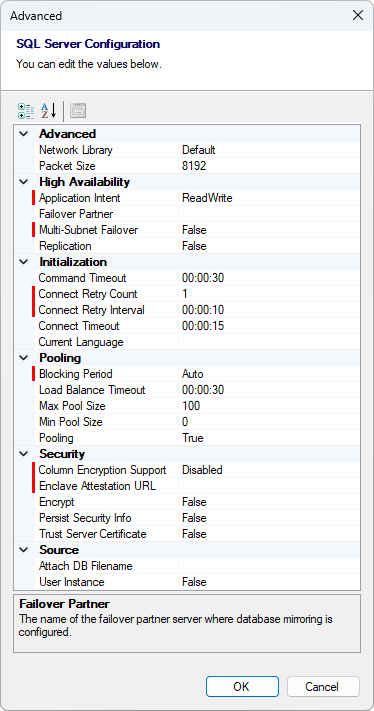Select the Column Encryption Support property

pyautogui.click(x=102, y=470)
